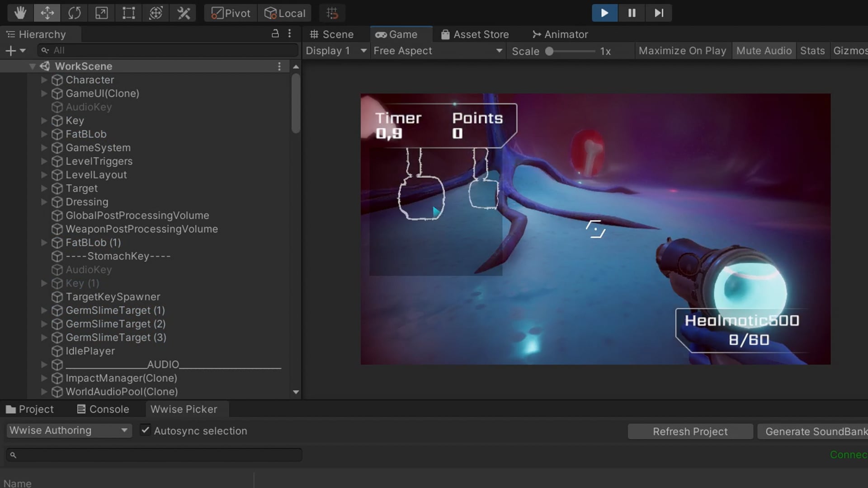Click the Wwise Picker search field

pyautogui.click(x=154, y=455)
